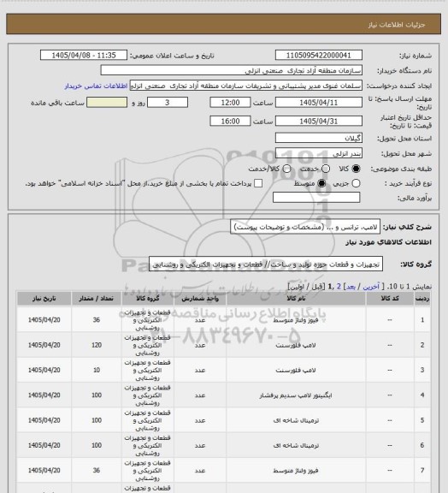Click the تاریخ نیاز column header

pos(44,299)
